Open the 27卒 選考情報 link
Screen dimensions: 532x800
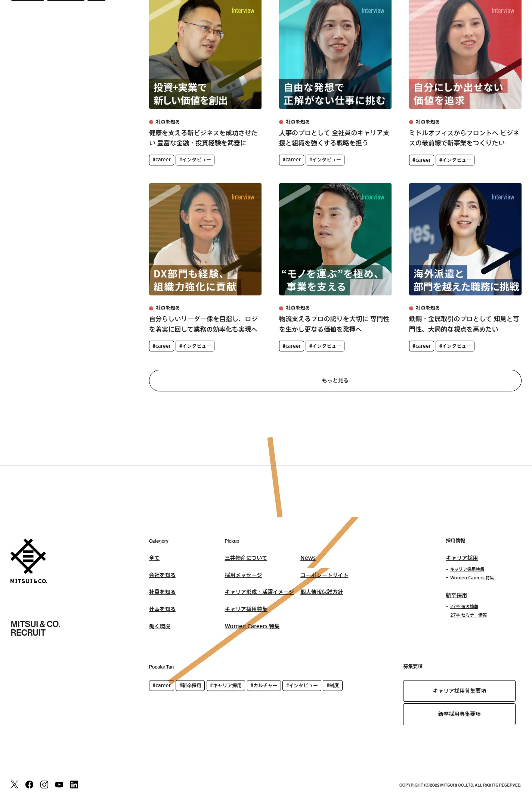[464, 607]
